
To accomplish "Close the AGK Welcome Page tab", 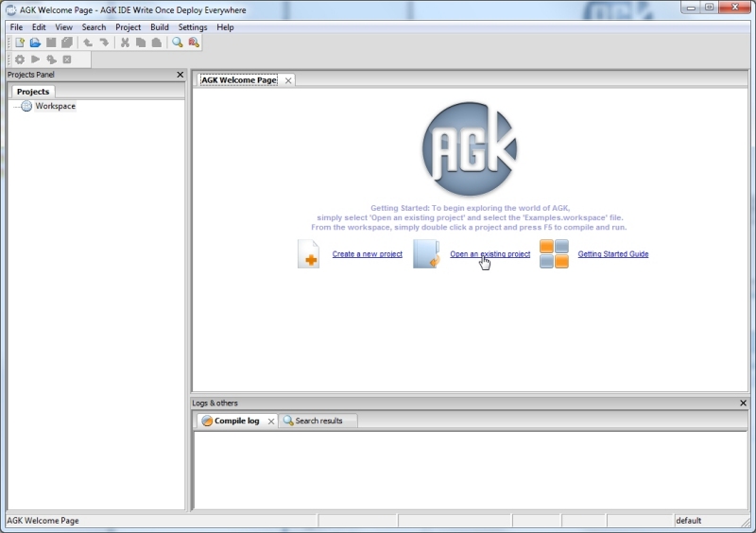I will point(288,80).
